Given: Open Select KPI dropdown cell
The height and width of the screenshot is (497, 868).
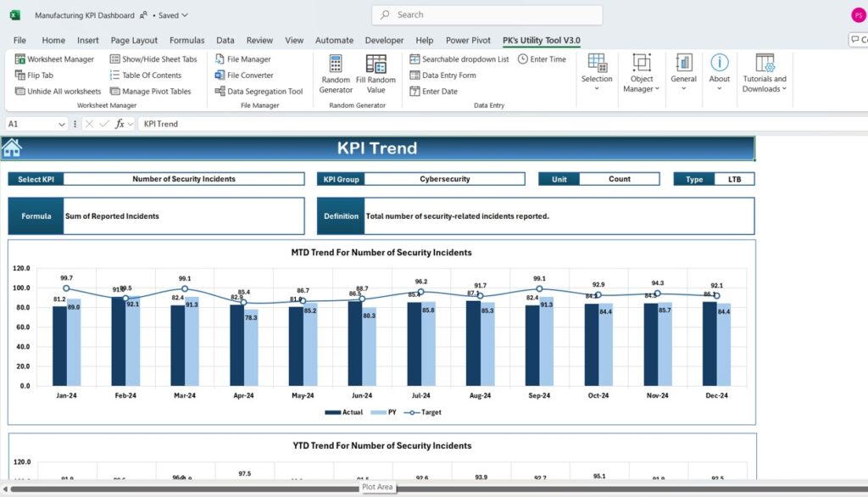Looking at the screenshot, I should tap(184, 179).
